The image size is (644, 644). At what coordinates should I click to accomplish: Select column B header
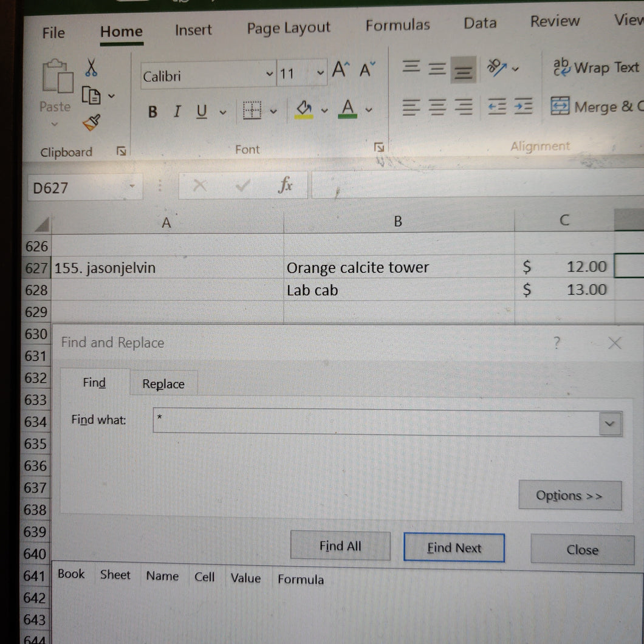(399, 222)
